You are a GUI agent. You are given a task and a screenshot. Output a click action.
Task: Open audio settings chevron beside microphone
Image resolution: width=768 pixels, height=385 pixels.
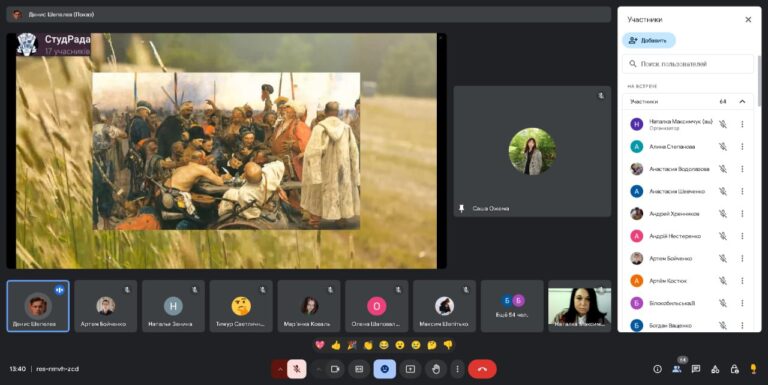[x=279, y=369]
